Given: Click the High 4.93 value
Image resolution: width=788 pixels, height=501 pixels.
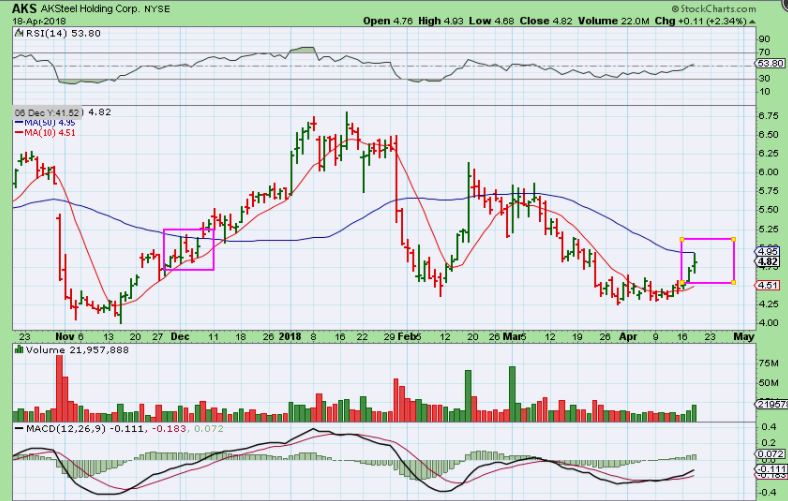Looking at the screenshot, I should (441, 21).
